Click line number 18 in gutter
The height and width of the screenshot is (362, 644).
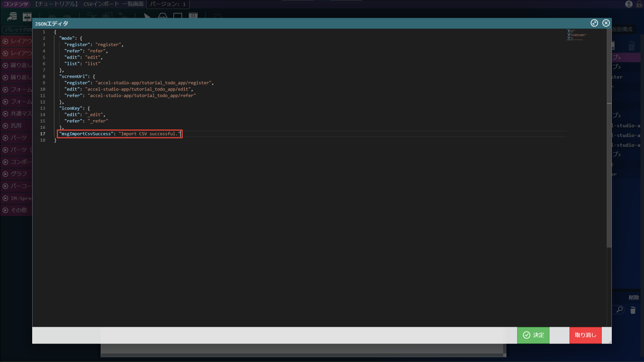coord(43,140)
